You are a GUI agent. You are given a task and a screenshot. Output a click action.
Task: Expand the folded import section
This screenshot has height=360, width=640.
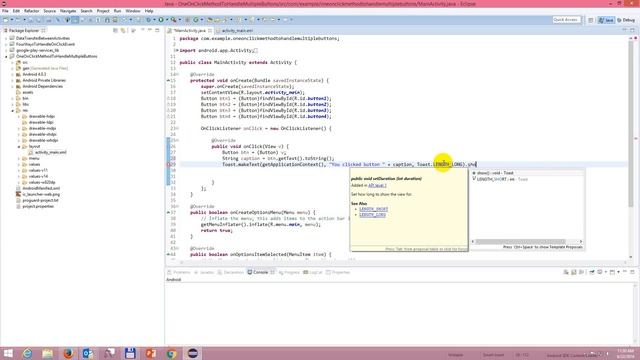[x=176, y=50]
